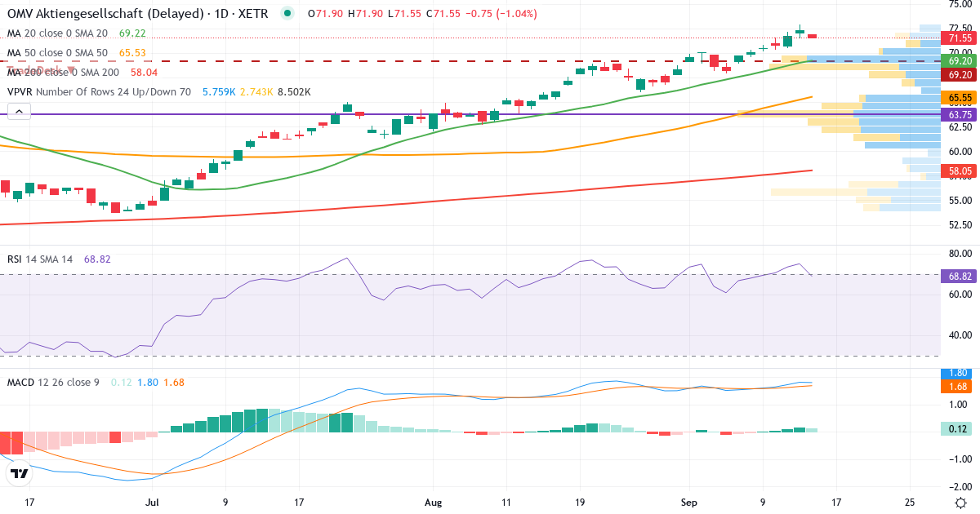Click the Jul label on time axis
980x514 pixels.
click(x=153, y=503)
